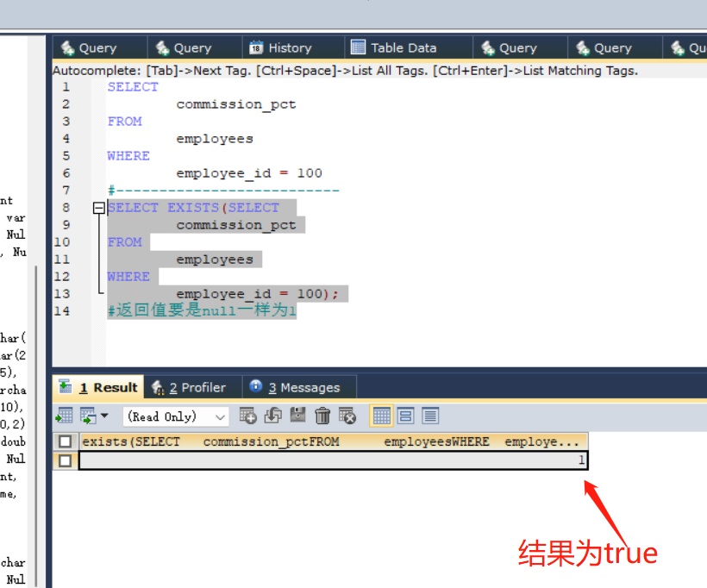
Task: Click employee_id on line 13
Action: click(x=223, y=295)
